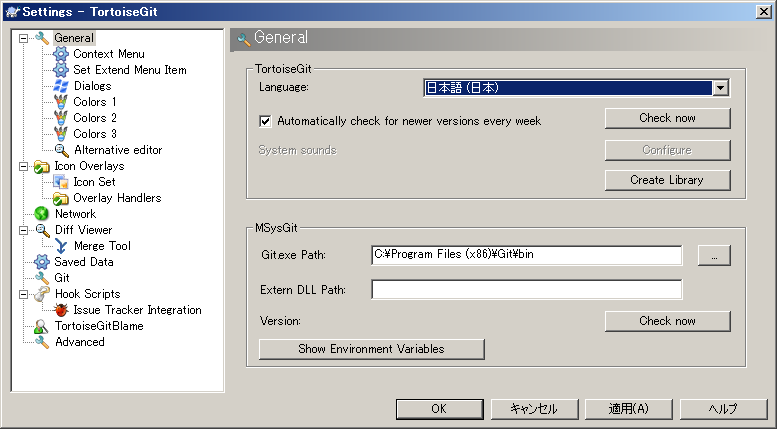Select the Dialogs windows icon
Viewport: 777px width, 429px height.
click(x=61, y=86)
